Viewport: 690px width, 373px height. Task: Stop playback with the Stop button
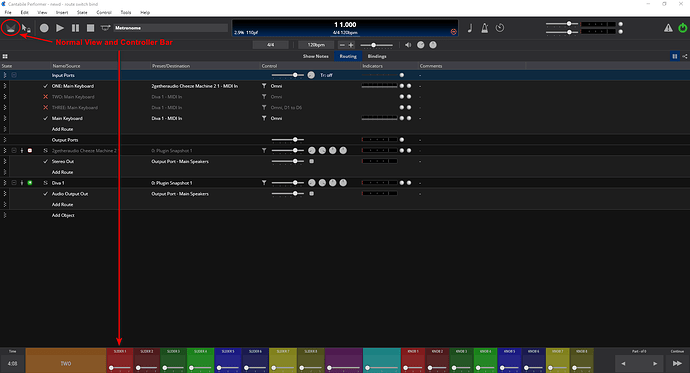(x=90, y=28)
